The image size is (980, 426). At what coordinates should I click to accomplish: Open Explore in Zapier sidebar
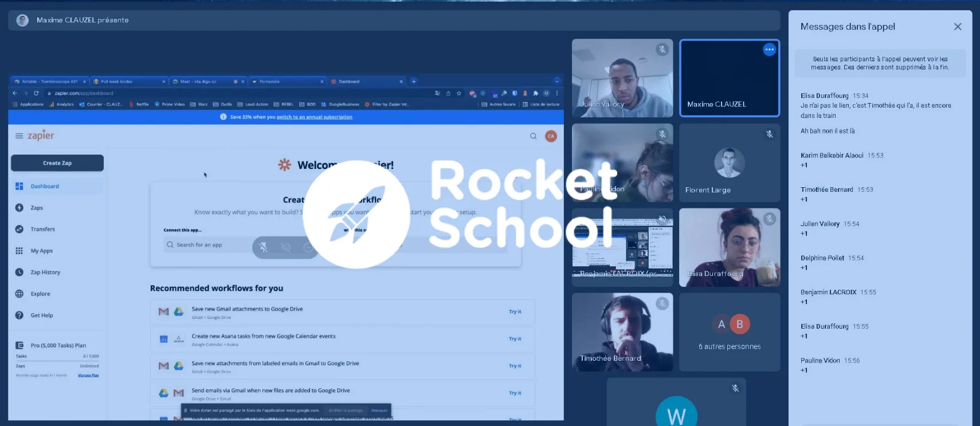pyautogui.click(x=57, y=294)
